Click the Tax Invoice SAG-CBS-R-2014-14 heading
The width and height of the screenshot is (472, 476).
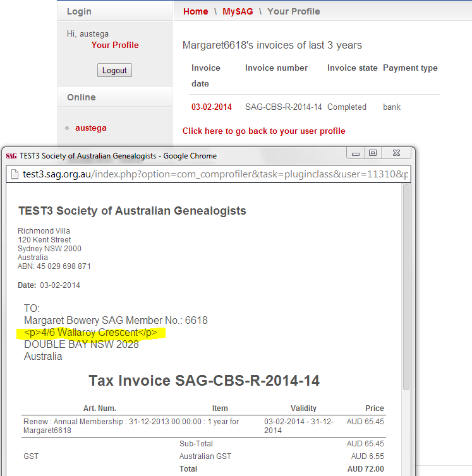(x=204, y=381)
